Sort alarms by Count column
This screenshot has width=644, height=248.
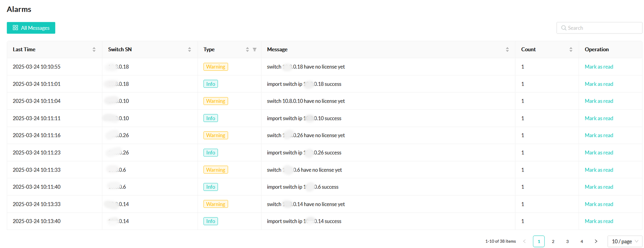click(571, 50)
